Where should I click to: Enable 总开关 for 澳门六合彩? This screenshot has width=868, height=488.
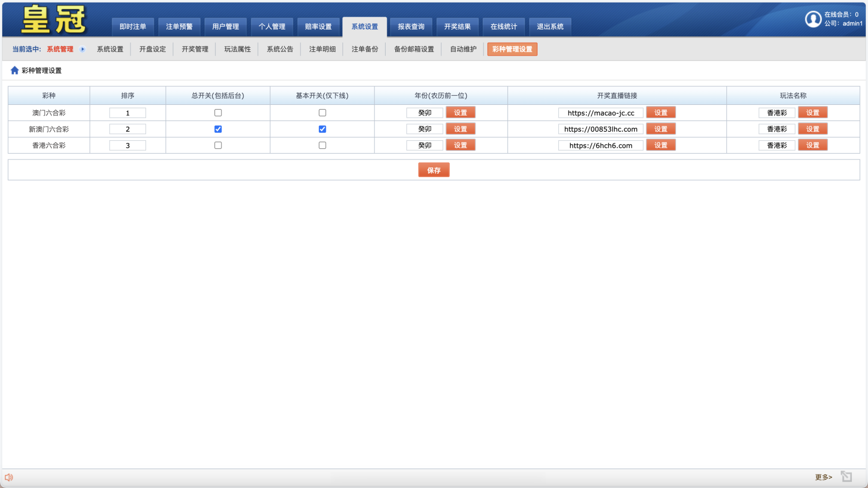tap(218, 113)
